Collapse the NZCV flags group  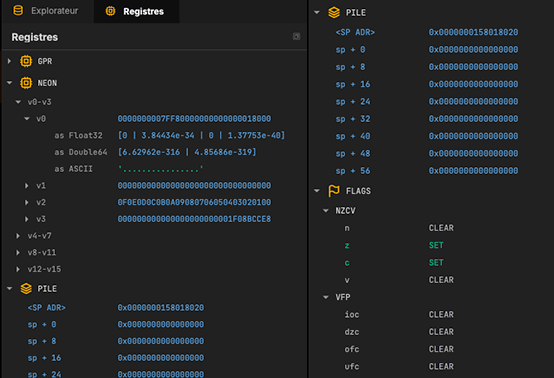(326, 211)
